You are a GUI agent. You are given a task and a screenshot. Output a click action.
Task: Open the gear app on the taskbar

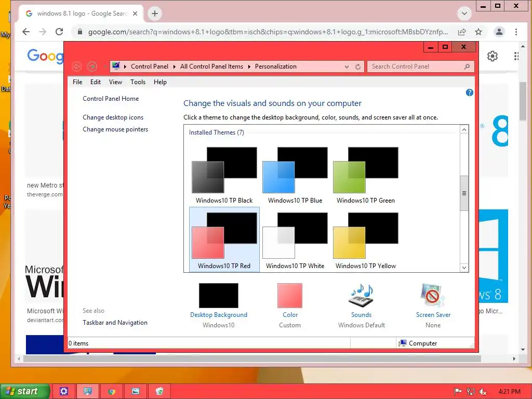point(64,391)
